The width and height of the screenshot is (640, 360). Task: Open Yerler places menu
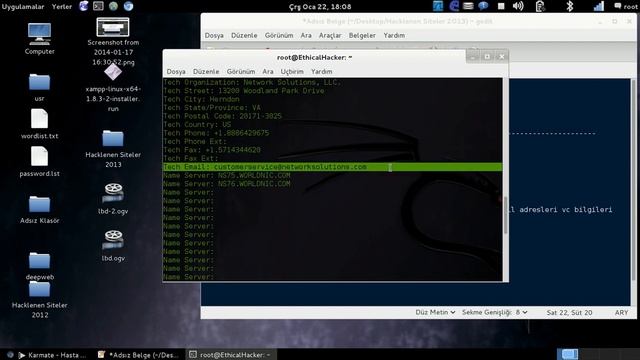click(62, 7)
